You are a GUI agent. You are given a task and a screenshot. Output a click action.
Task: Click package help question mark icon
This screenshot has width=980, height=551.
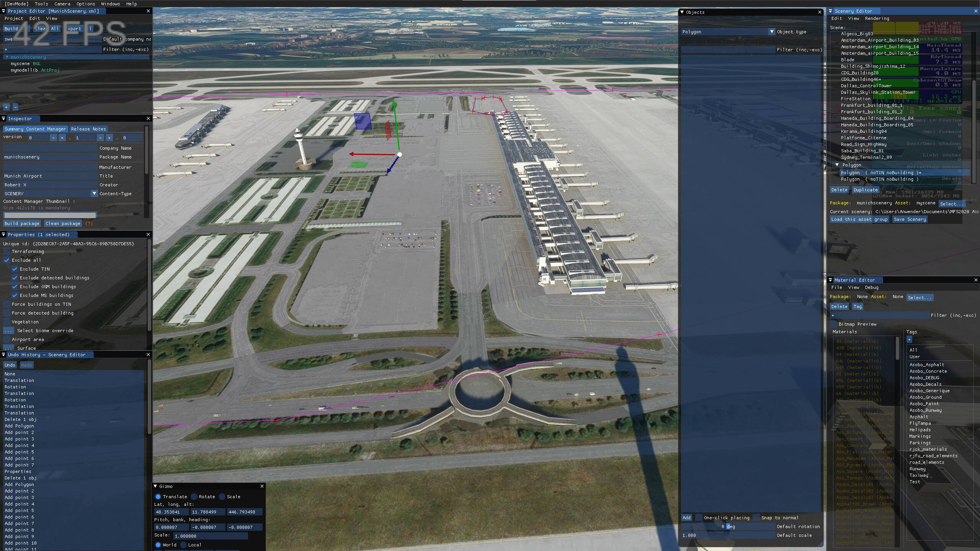coord(89,223)
